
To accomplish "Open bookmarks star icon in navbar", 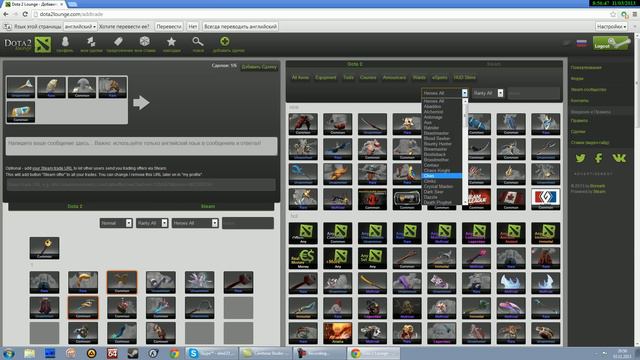I will coord(171,41).
